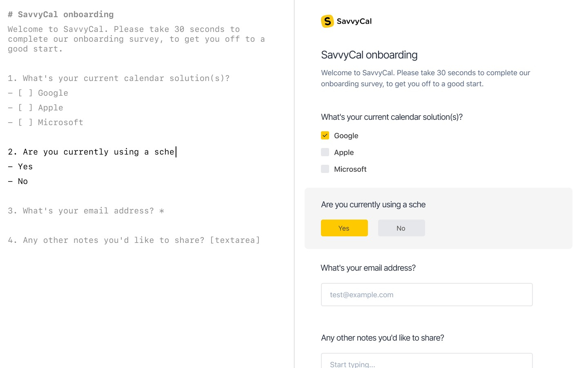Image resolution: width=588 pixels, height=368 pixels.
Task: Click the 'SavvyCal onboarding' preview heading
Action: (369, 55)
